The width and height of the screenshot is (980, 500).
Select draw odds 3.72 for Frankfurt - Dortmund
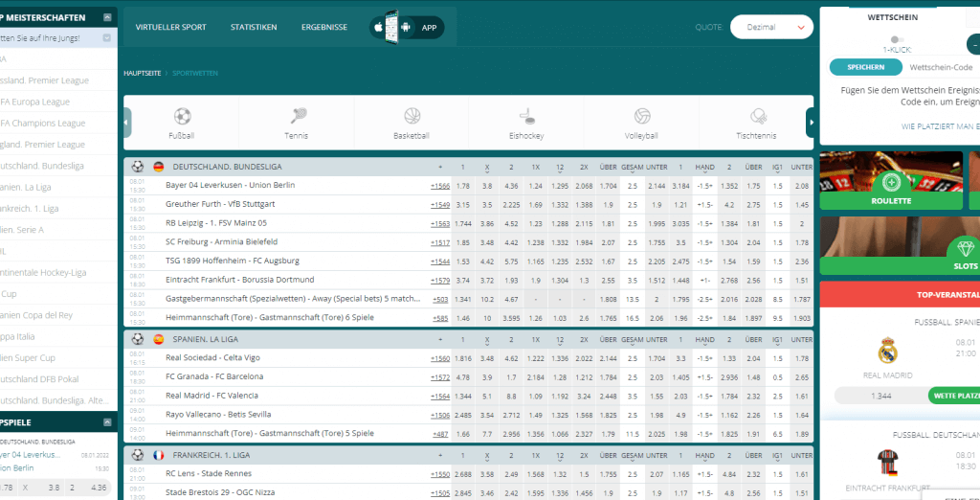487,280
